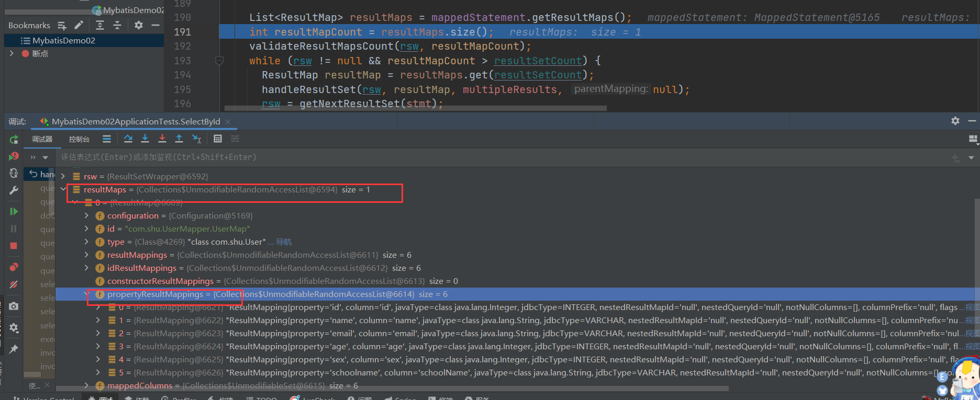The height and width of the screenshot is (400, 980).
Task: Close the SelectById debug session tab
Action: [x=228, y=121]
